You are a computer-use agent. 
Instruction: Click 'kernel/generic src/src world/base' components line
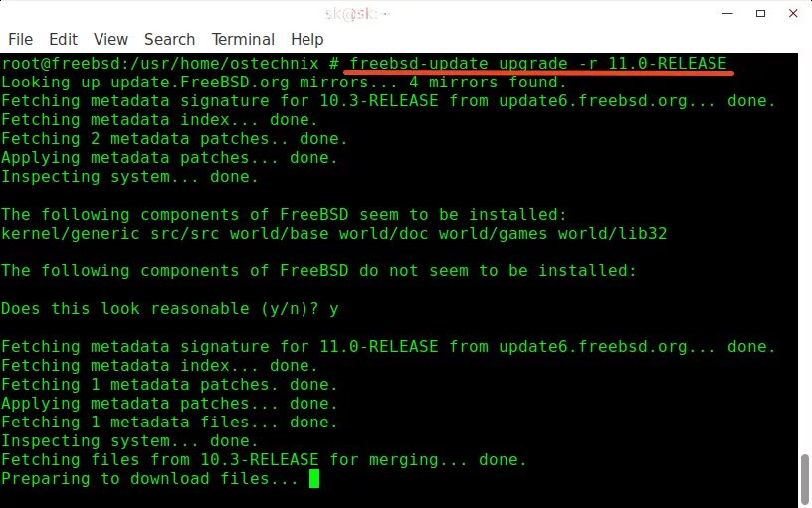[334, 234]
